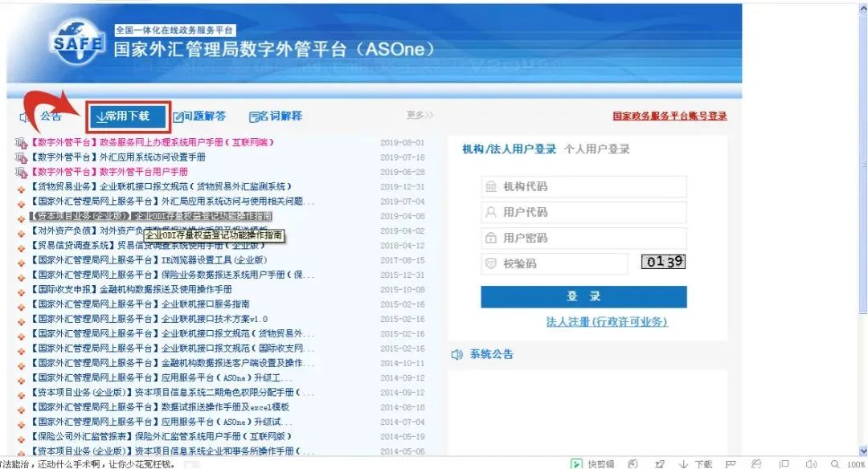This screenshot has height=469, width=868.
Task: Click the sound icon in status bar
Action: point(812,464)
